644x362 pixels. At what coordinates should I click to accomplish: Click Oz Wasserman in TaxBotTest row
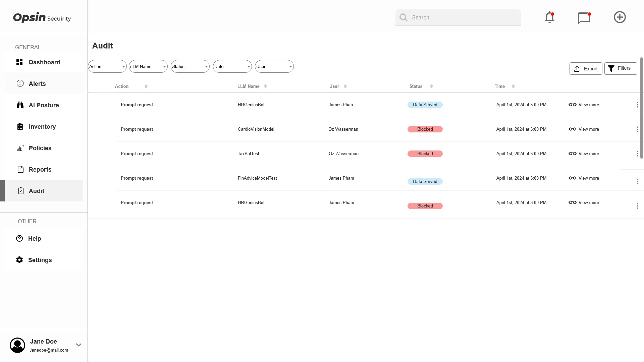(x=343, y=154)
